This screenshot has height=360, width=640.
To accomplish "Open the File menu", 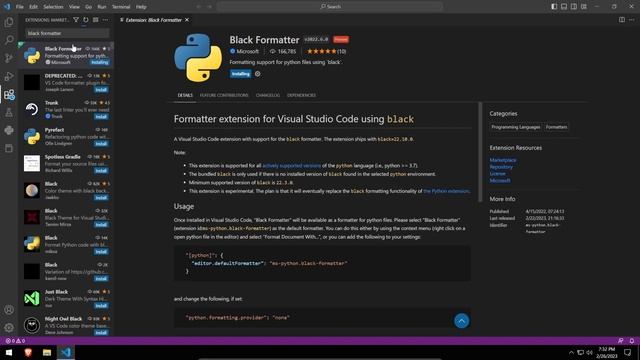I will [20, 7].
